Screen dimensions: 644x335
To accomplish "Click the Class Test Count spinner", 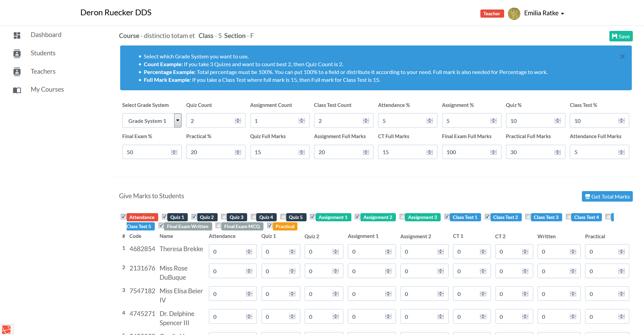I will [366, 121].
